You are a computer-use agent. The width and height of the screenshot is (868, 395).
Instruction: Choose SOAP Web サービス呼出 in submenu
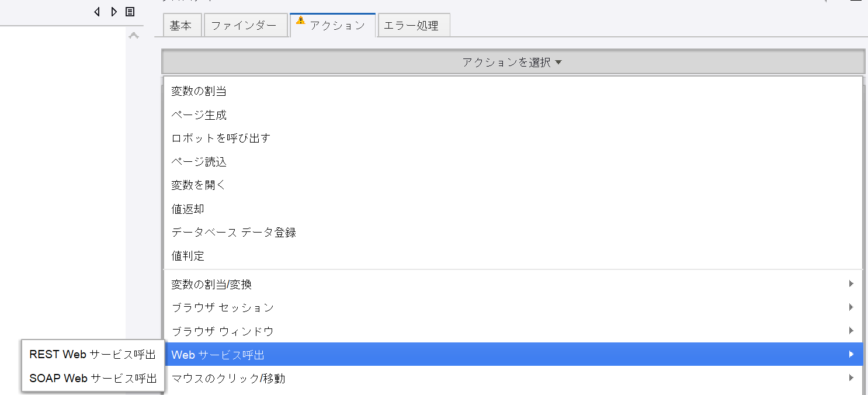92,379
